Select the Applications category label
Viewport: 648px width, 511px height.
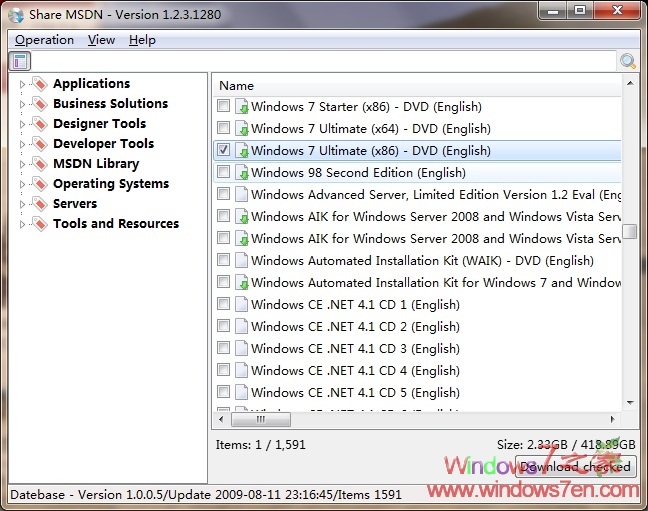91,84
